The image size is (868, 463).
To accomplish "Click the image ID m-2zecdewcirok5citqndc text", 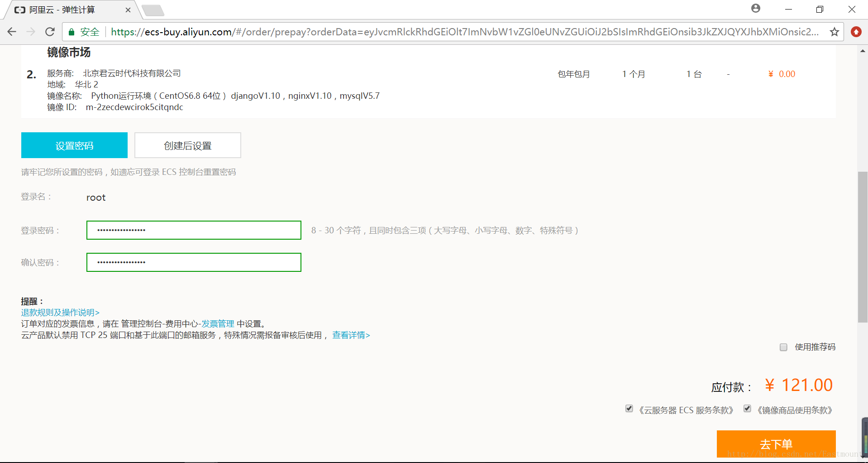I will click(x=134, y=107).
